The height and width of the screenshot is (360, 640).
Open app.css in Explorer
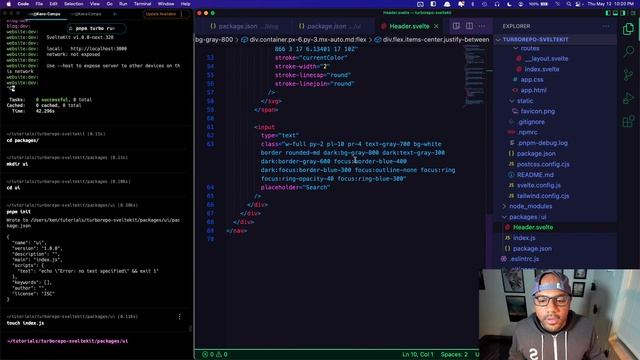pos(532,80)
